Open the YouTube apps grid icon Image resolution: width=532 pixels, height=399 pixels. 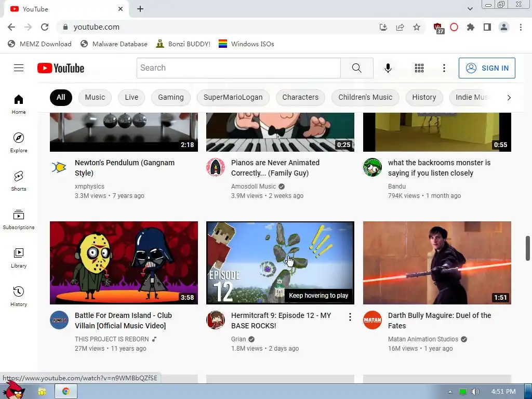(x=419, y=68)
